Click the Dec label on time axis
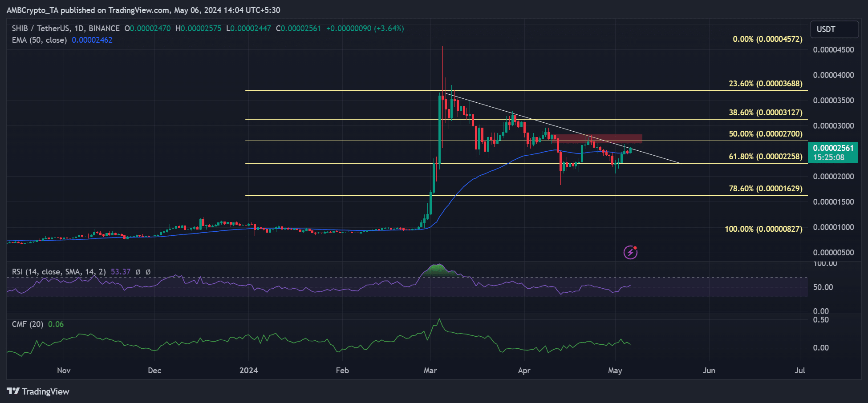 pyautogui.click(x=154, y=371)
